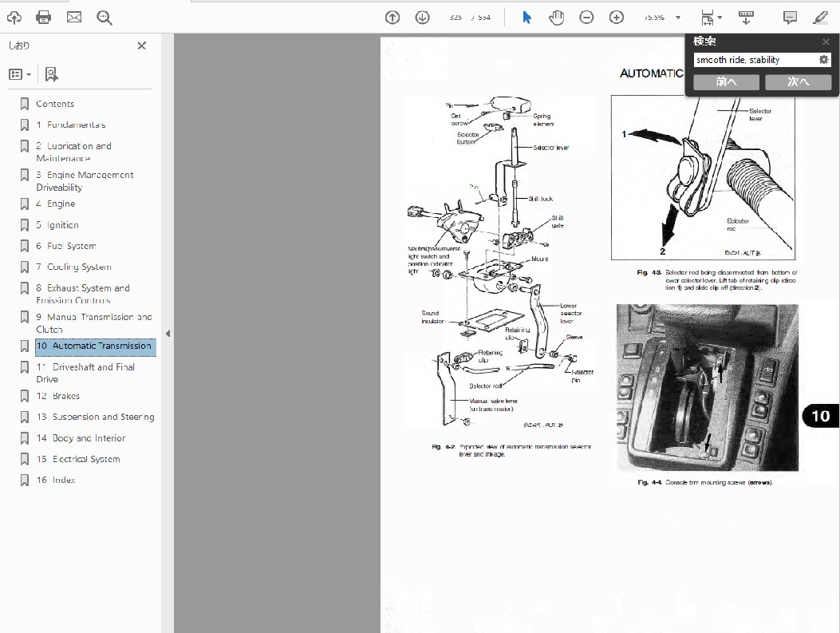Click the print icon in toolbar
The image size is (840, 633).
[44, 17]
